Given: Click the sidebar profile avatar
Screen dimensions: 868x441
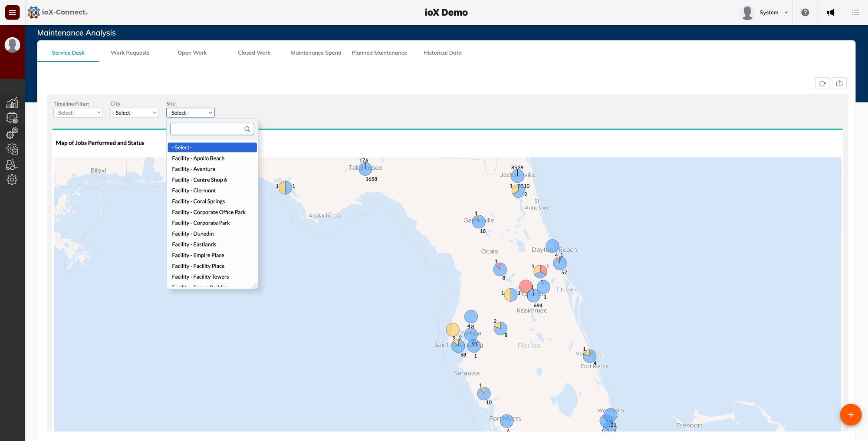Looking at the screenshot, I should click(12, 45).
